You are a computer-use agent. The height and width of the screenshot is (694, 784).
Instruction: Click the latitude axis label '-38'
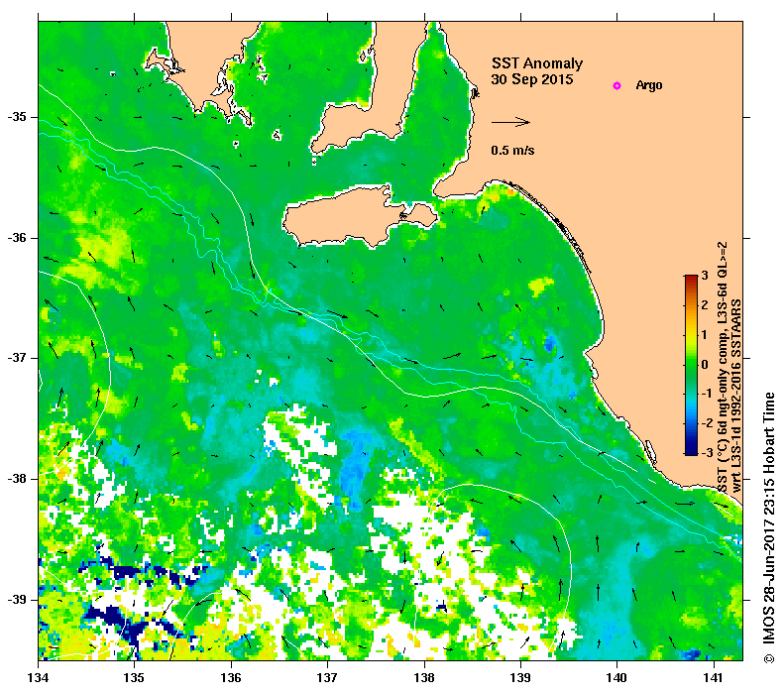coord(17,479)
